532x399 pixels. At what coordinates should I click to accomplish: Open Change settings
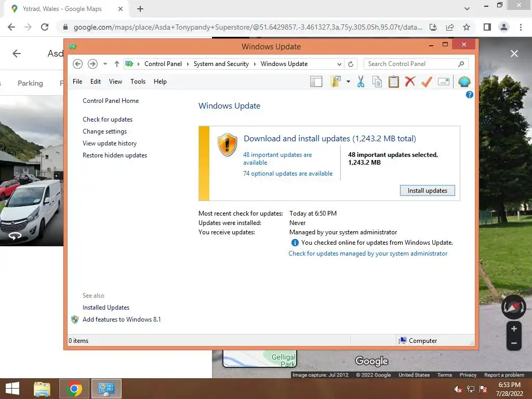coord(104,131)
